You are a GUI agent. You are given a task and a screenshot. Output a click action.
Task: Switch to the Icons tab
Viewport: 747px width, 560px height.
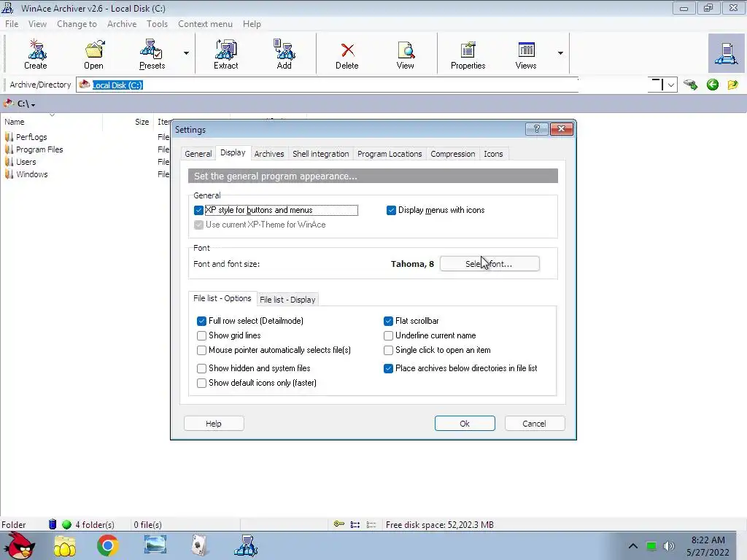494,154
